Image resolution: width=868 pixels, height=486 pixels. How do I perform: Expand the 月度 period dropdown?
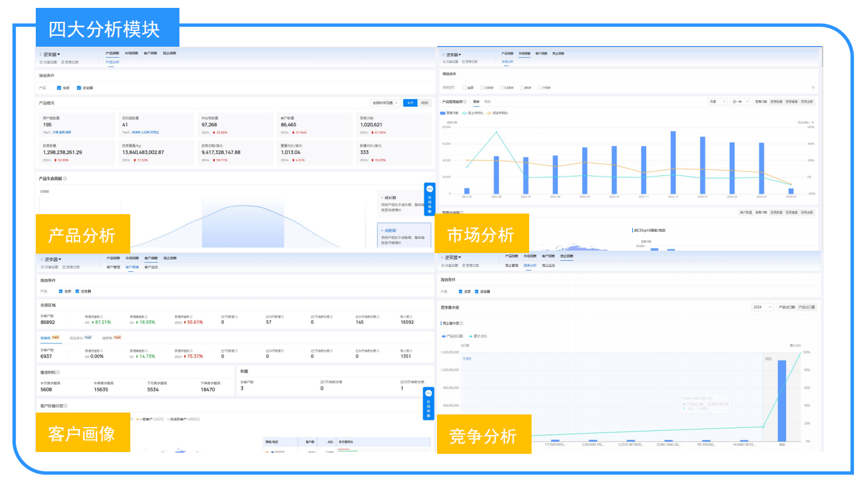point(717,102)
